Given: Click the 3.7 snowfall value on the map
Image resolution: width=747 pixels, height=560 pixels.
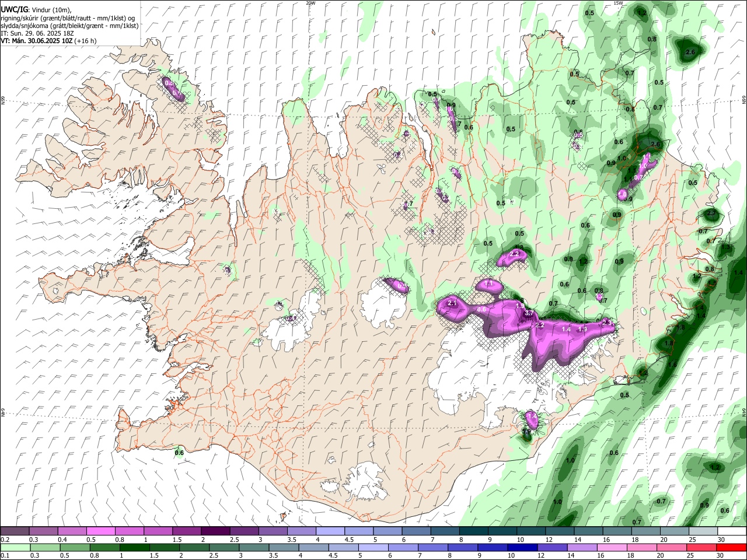Looking at the screenshot, I should pos(529,314).
